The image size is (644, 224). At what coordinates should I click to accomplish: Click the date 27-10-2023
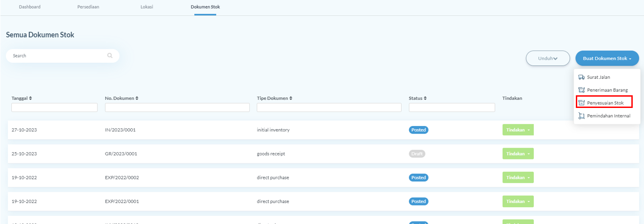pos(24,130)
